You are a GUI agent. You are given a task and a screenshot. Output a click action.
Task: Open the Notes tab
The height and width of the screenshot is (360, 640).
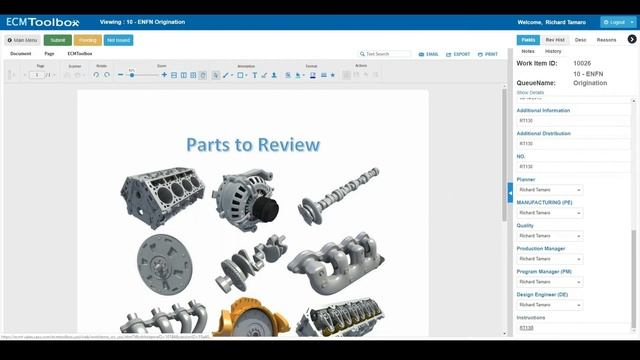tap(528, 51)
